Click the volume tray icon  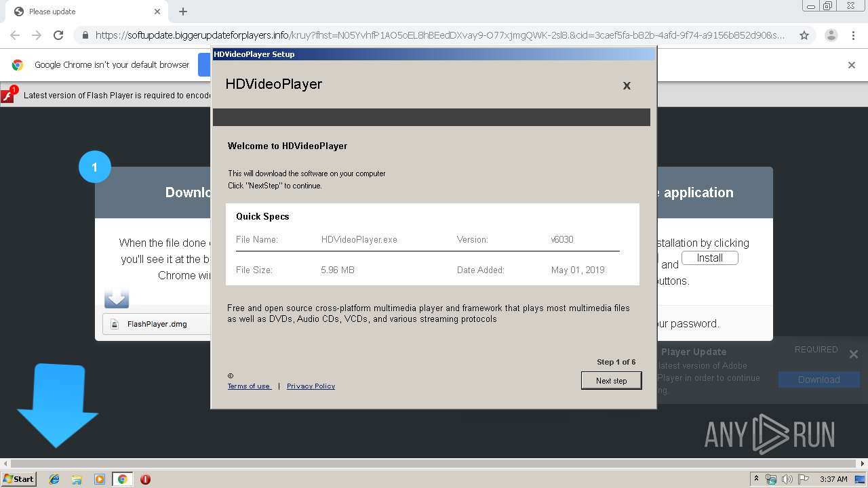[x=787, y=479]
